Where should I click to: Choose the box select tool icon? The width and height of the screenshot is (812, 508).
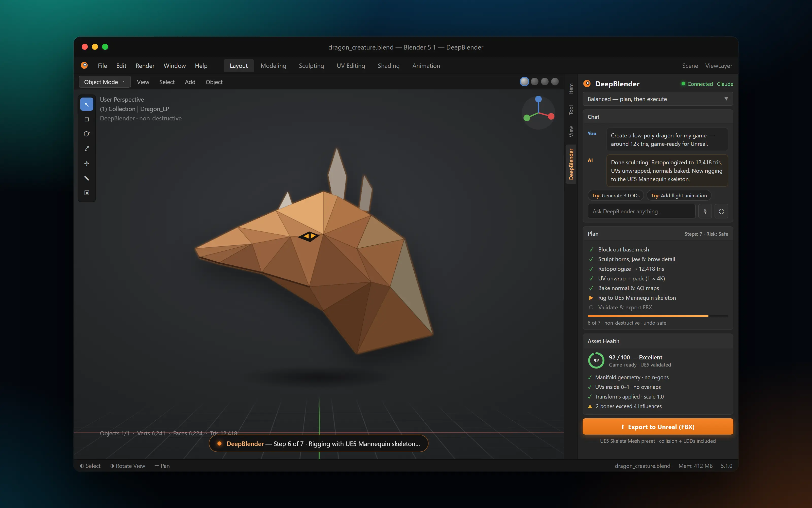[x=87, y=119]
